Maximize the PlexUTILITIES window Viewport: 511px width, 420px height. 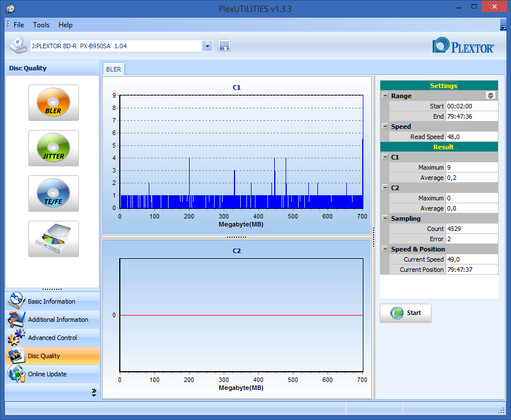[x=474, y=6]
